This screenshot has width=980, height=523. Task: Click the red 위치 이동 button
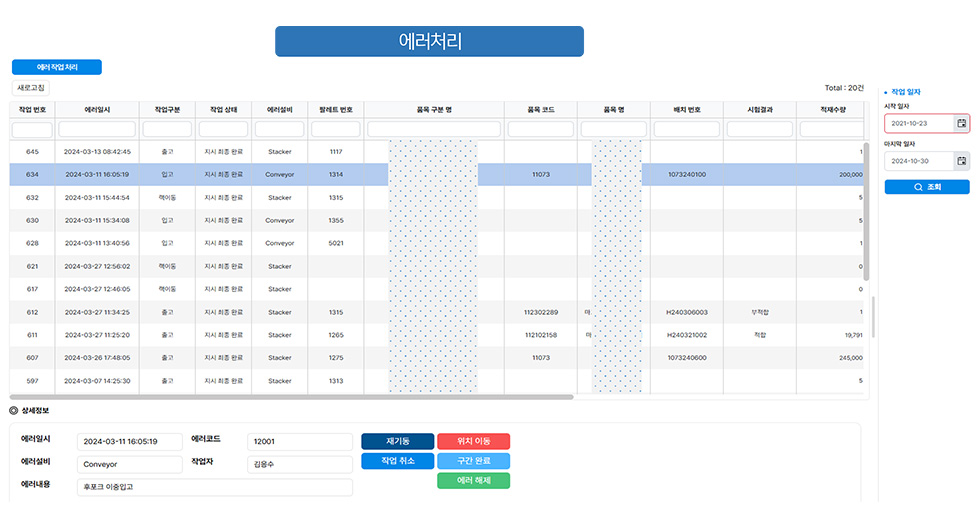[473, 441]
